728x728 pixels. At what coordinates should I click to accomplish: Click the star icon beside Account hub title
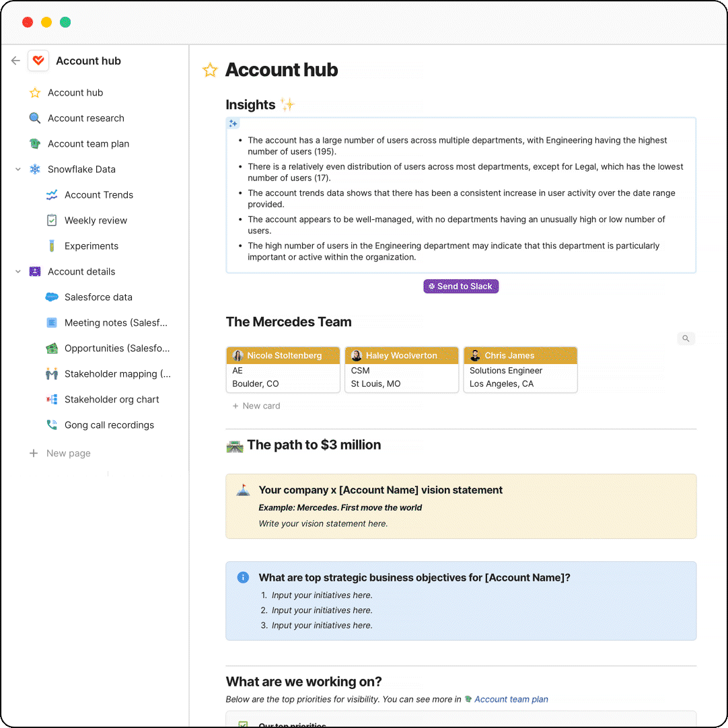pos(211,70)
